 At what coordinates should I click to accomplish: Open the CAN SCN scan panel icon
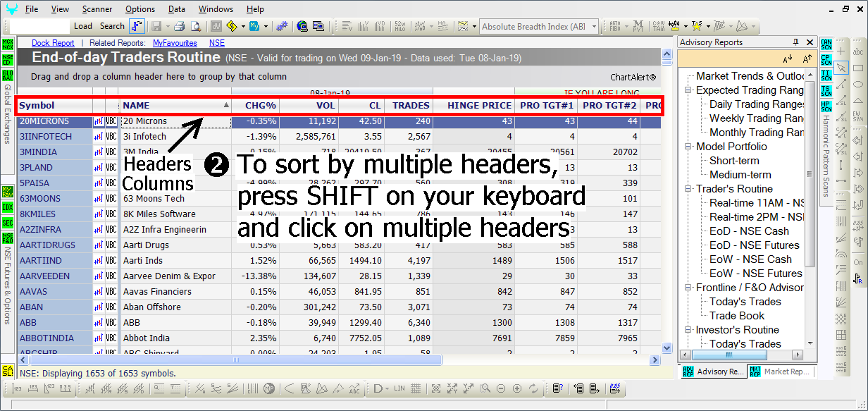click(826, 44)
